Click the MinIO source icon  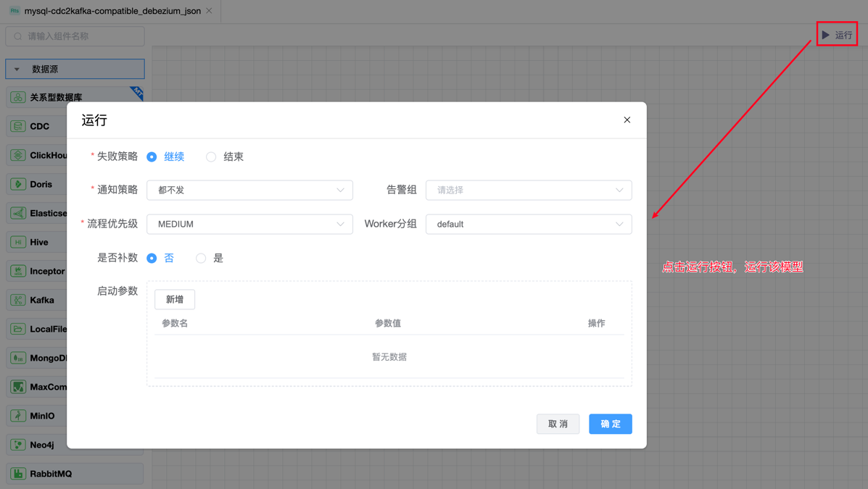coord(18,416)
